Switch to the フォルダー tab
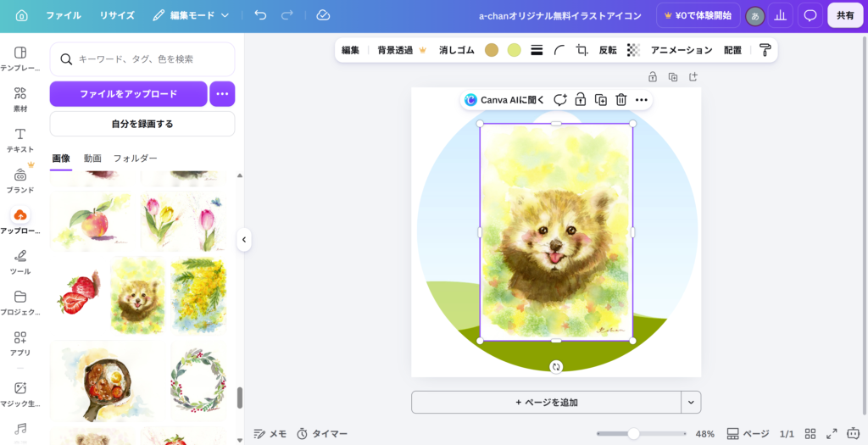 [136, 159]
